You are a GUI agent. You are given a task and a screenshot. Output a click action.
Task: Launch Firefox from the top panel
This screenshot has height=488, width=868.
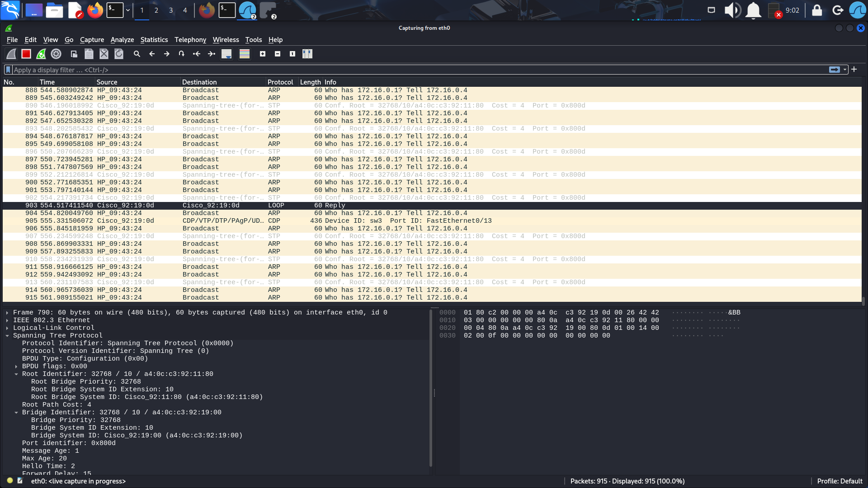(x=95, y=10)
